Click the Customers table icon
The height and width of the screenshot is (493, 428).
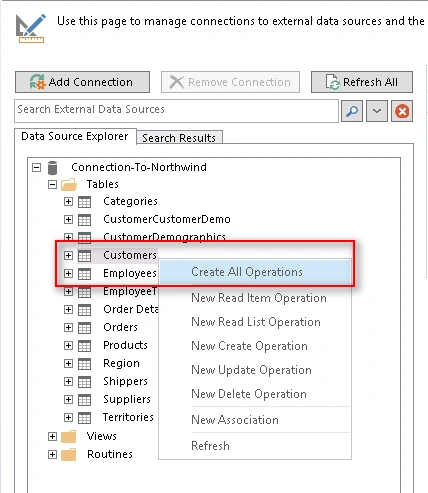pyautogui.click(x=84, y=256)
